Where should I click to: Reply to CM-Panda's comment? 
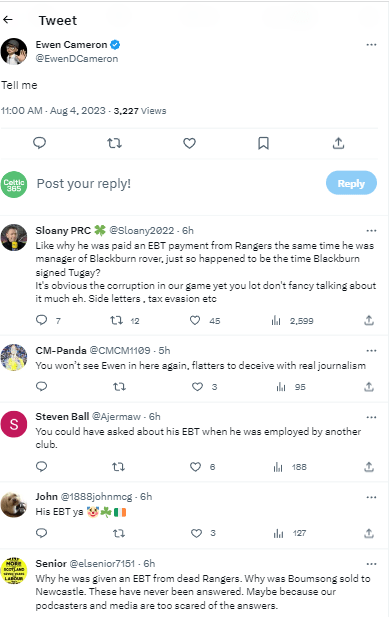41,386
